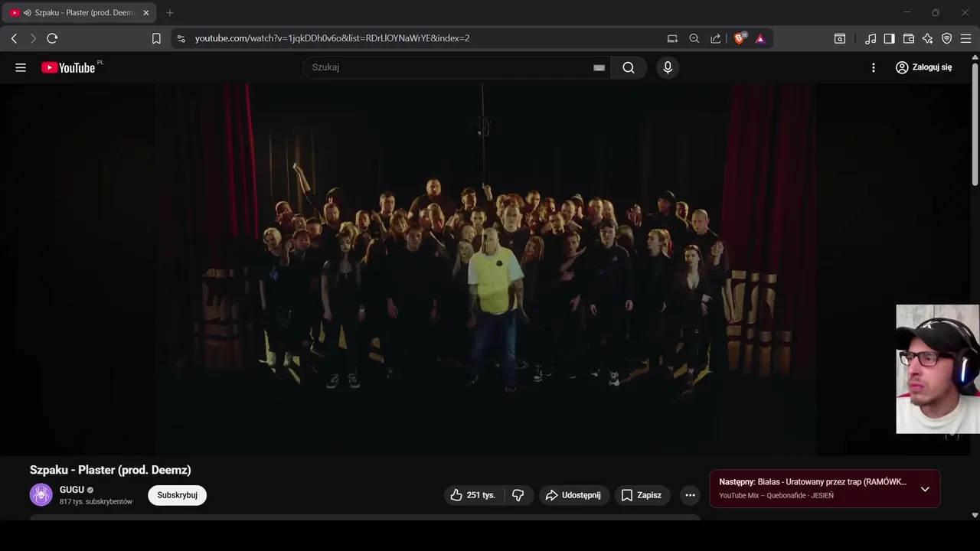Bookmark this page with bookmark icon
Screen dimensions: 980x551
156,38
